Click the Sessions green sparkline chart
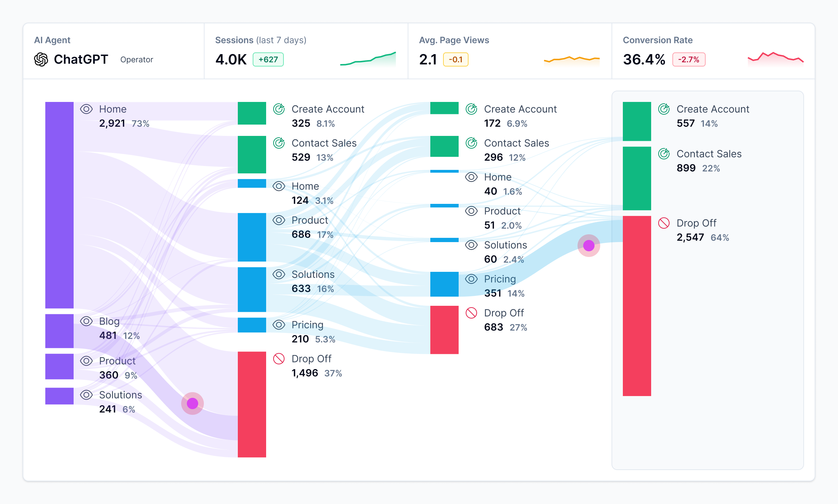The height and width of the screenshot is (504, 838). pos(368,59)
